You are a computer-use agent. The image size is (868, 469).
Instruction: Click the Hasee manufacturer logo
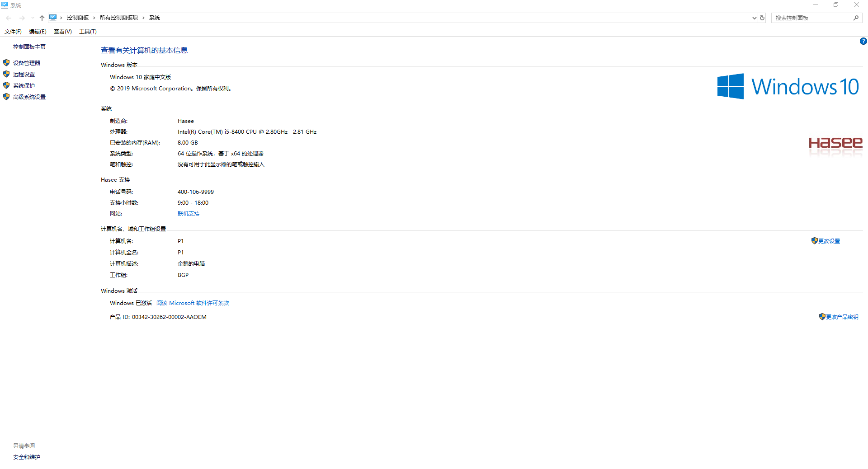(x=835, y=146)
